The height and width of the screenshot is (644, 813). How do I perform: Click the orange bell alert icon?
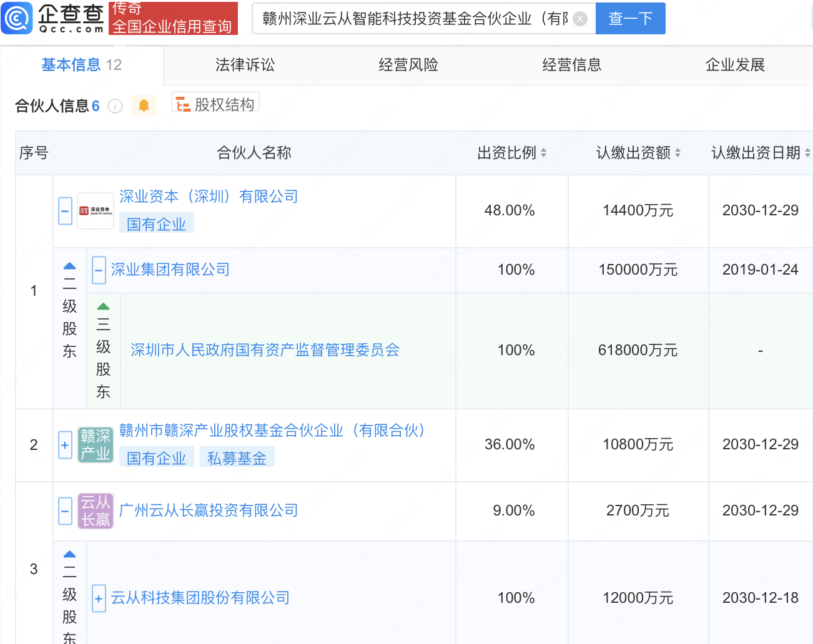click(x=144, y=105)
